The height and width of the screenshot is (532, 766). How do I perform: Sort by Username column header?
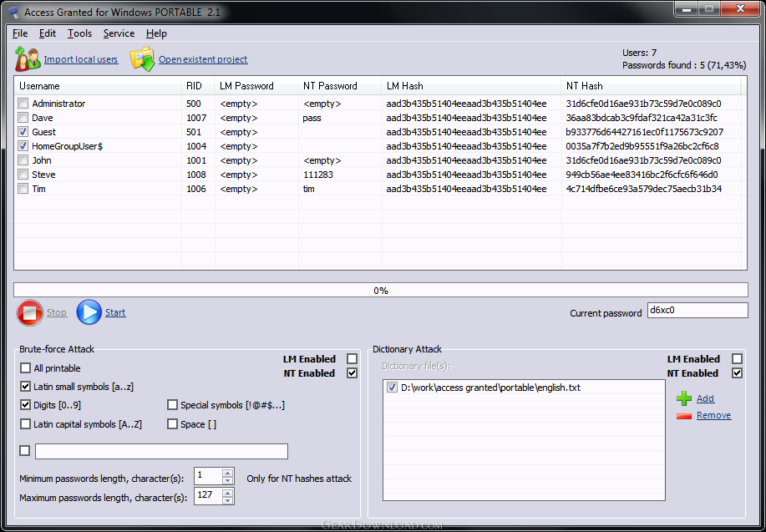click(97, 86)
